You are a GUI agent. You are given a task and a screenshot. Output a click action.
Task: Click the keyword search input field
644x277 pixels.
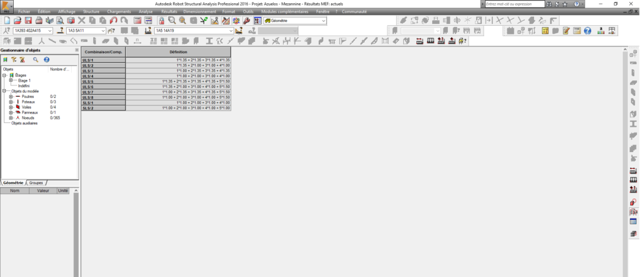514,4
